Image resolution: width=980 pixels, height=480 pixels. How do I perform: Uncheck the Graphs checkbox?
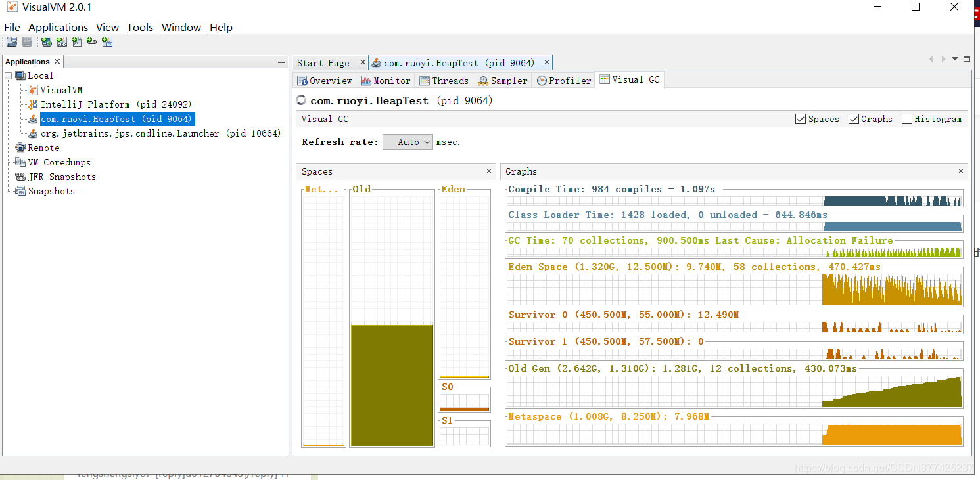[x=854, y=119]
